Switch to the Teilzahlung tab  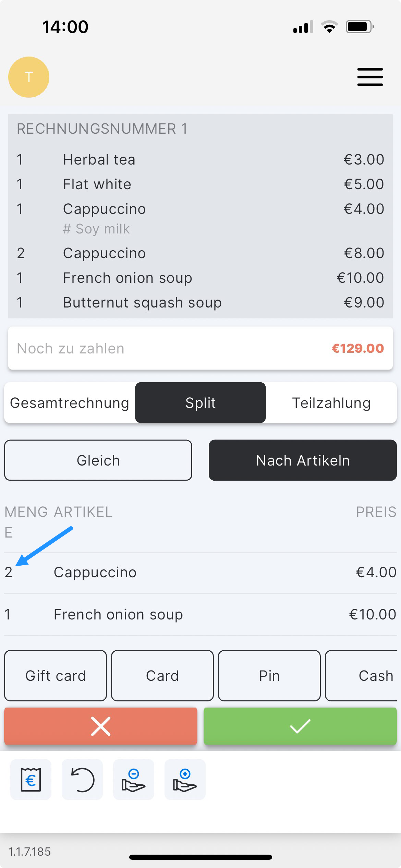331,403
